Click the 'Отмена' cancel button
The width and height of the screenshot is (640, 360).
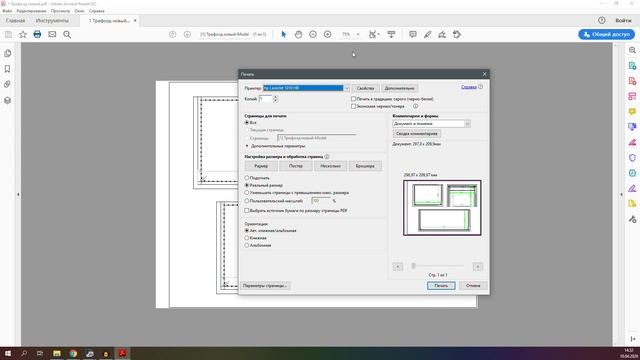tap(473, 286)
